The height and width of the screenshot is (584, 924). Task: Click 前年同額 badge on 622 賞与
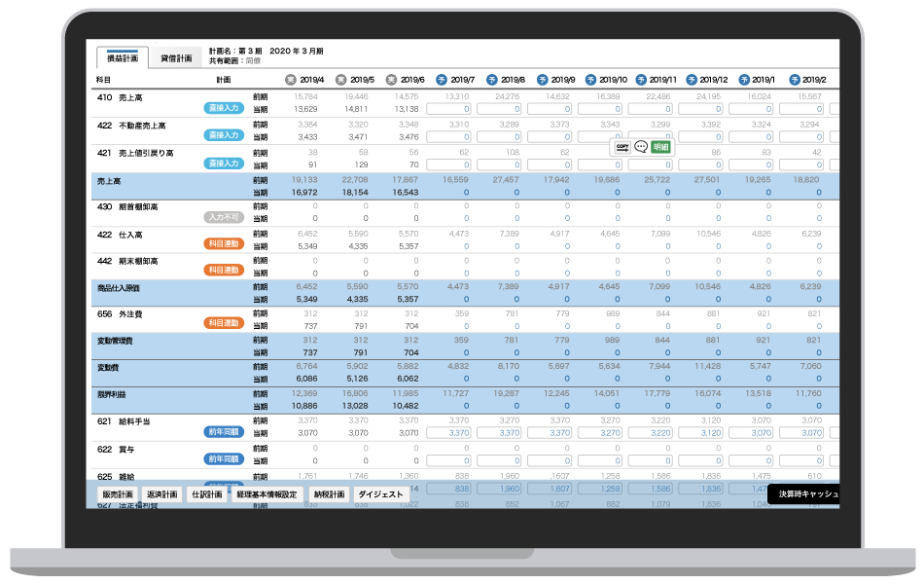tap(224, 458)
